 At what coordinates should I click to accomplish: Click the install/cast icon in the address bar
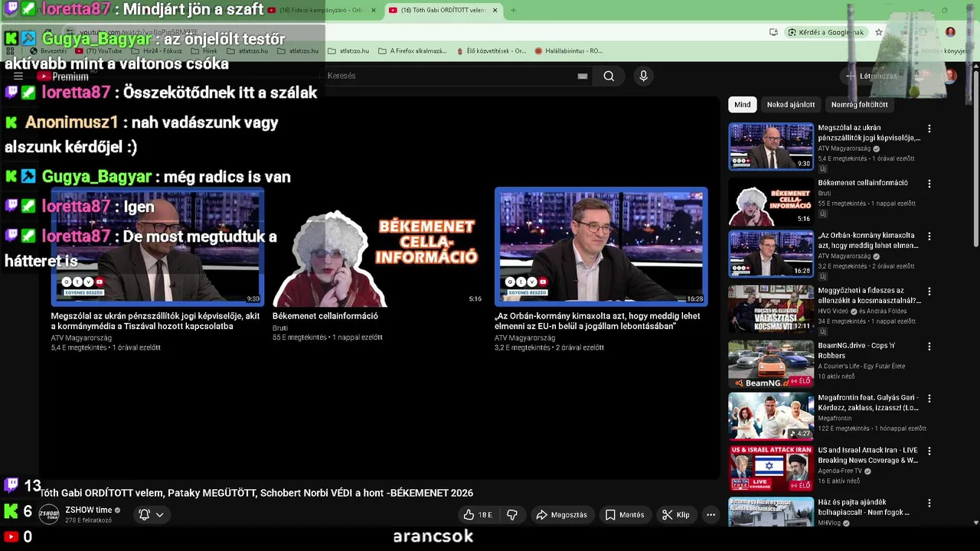click(x=774, y=32)
